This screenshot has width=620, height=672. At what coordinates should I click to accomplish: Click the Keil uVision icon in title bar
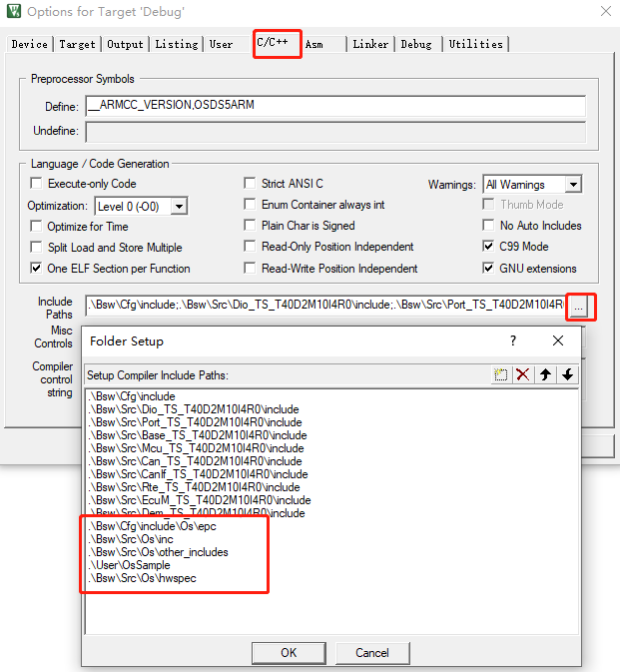coord(14,11)
